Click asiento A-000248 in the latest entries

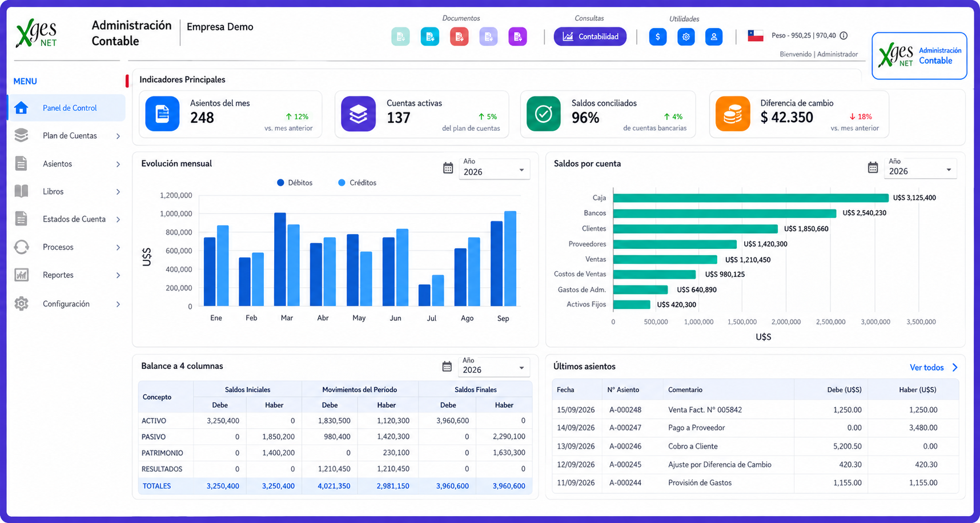pyautogui.click(x=625, y=409)
